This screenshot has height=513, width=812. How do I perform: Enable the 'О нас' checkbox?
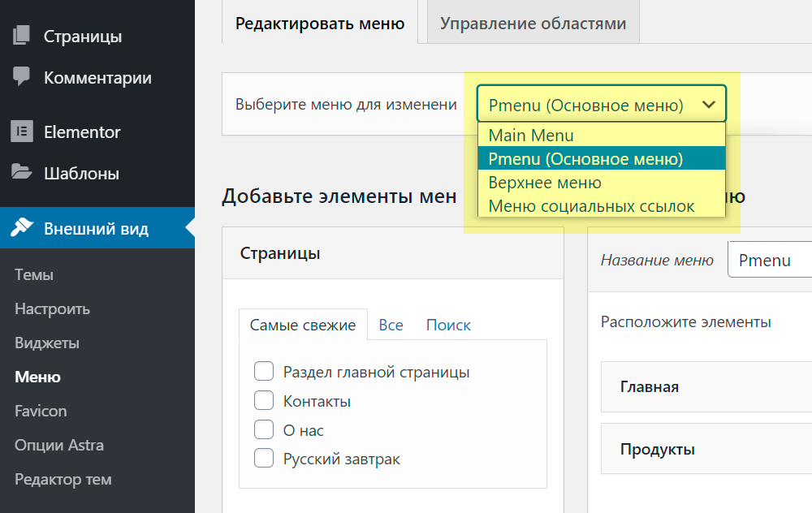264,430
